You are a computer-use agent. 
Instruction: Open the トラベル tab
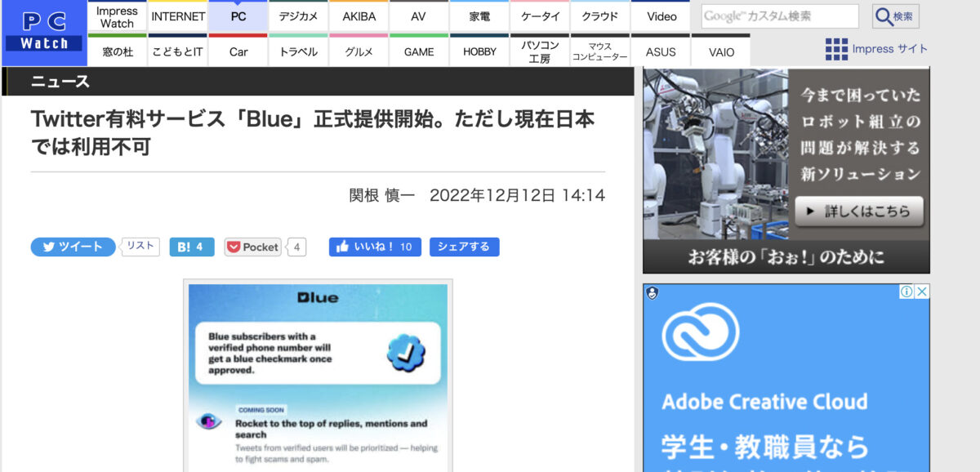pos(298,51)
